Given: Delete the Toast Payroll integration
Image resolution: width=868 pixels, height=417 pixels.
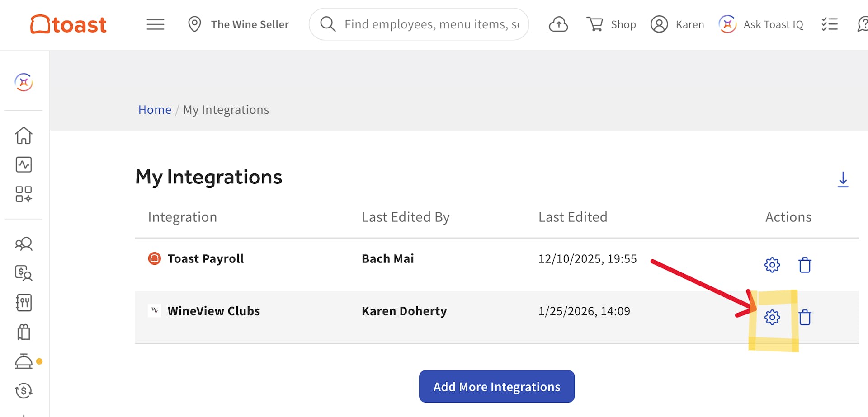Looking at the screenshot, I should point(805,265).
